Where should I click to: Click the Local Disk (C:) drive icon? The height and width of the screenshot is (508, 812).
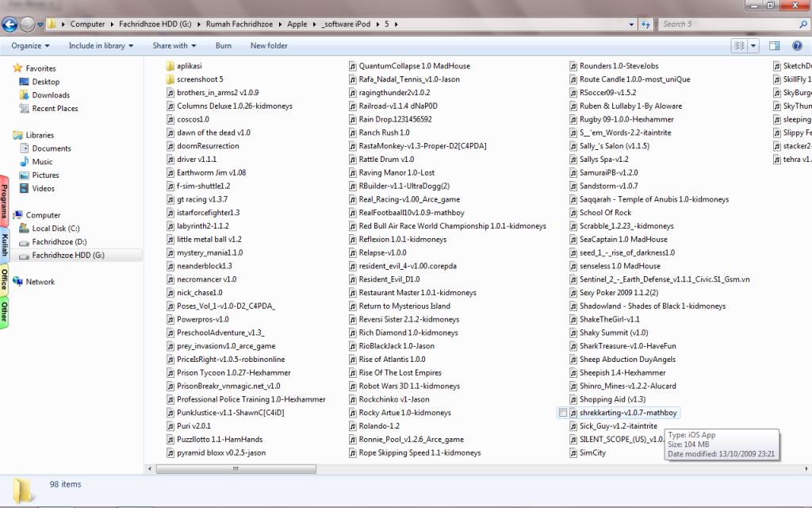click(24, 228)
